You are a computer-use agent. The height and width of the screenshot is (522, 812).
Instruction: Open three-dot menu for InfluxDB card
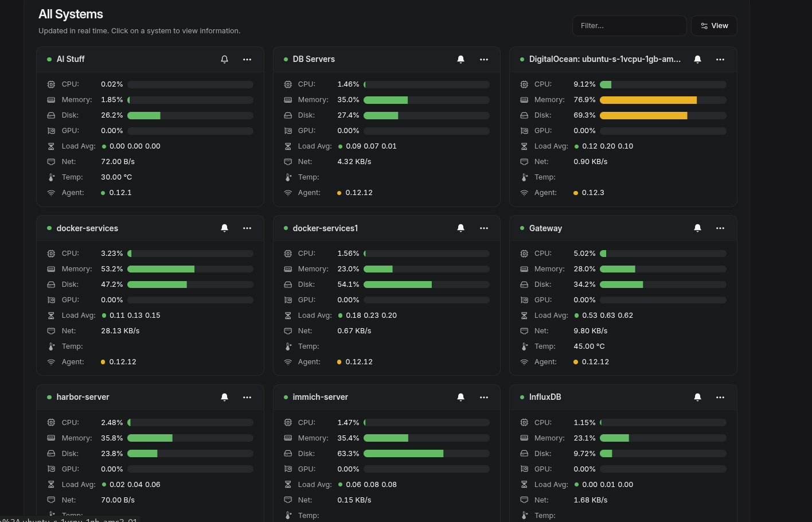(720, 397)
